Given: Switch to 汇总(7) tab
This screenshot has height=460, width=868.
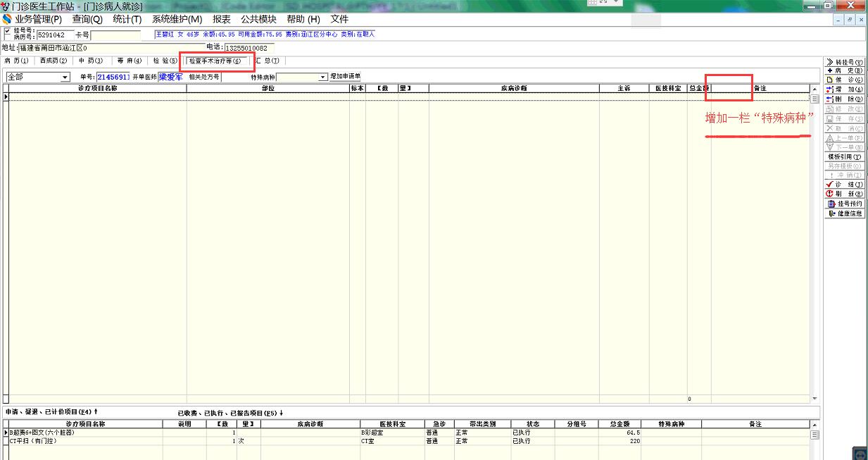Looking at the screenshot, I should point(267,61).
